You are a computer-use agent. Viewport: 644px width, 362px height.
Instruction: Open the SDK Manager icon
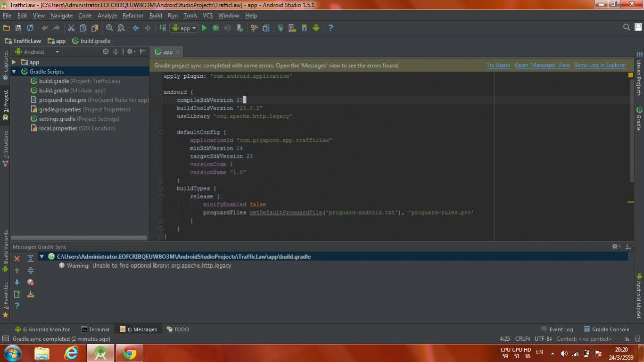click(x=304, y=28)
